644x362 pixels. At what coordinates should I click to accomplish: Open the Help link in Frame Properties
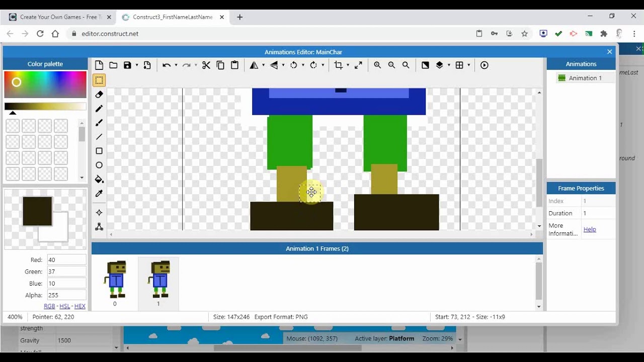590,229
